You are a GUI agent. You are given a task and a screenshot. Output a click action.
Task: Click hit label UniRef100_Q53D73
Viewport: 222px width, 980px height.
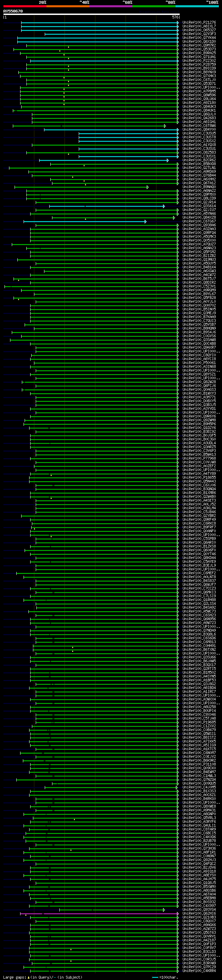point(199,49)
